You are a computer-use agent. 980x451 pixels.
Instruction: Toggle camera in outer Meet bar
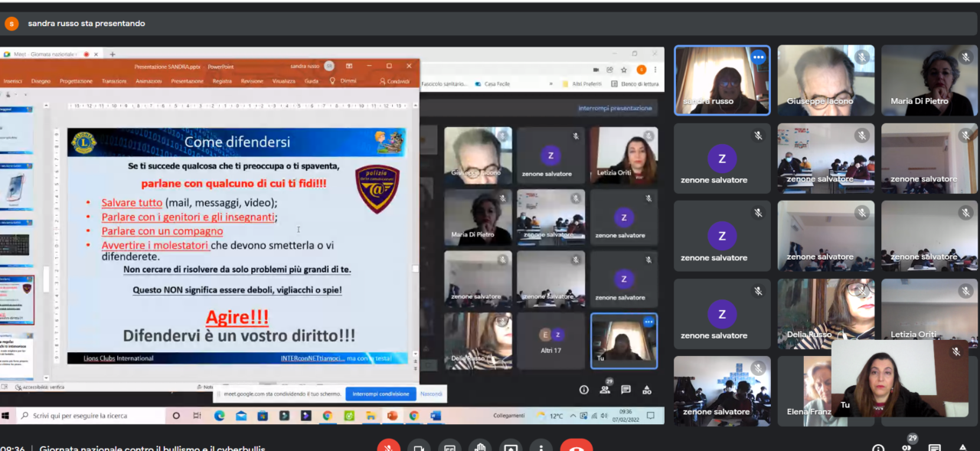pyautogui.click(x=419, y=446)
